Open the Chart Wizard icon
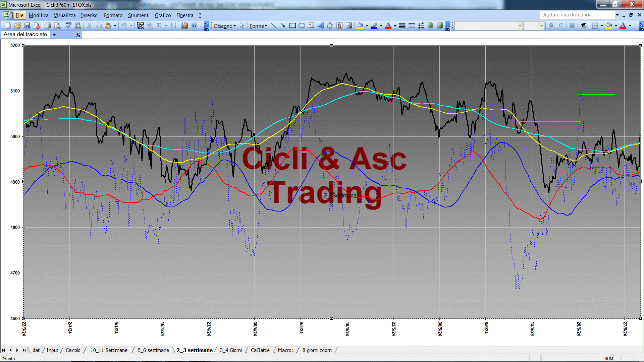 tap(185, 25)
